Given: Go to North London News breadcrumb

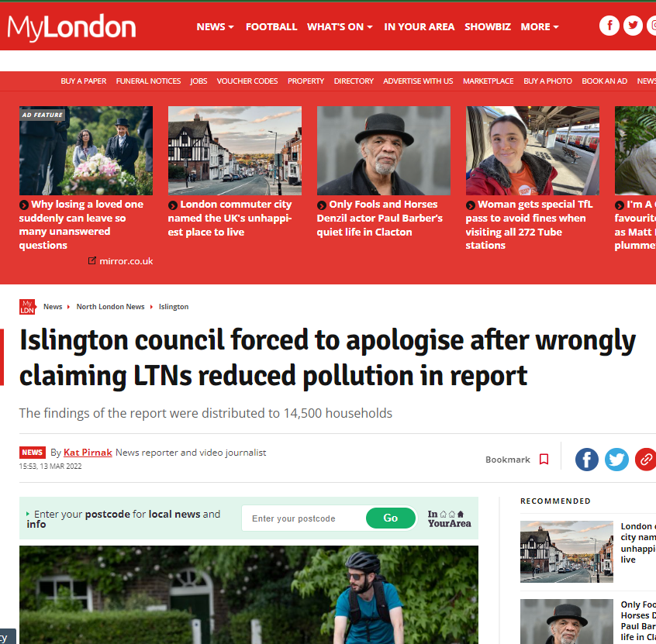Looking at the screenshot, I should [x=110, y=307].
